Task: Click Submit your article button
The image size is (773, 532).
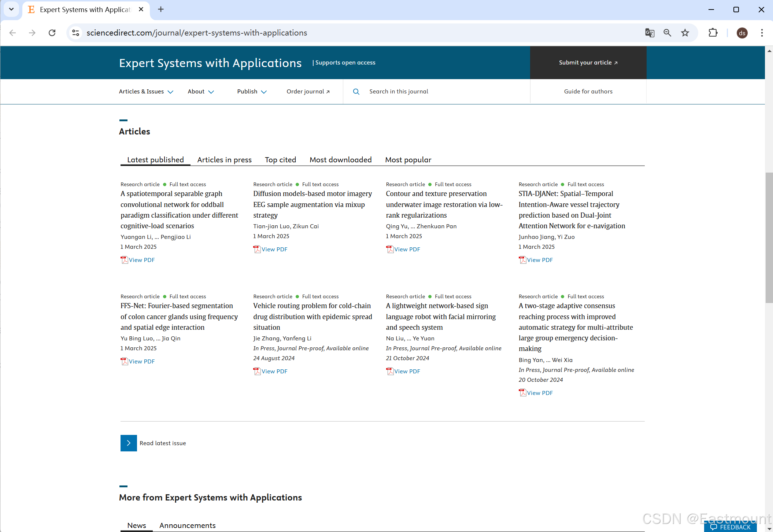Action: click(588, 63)
